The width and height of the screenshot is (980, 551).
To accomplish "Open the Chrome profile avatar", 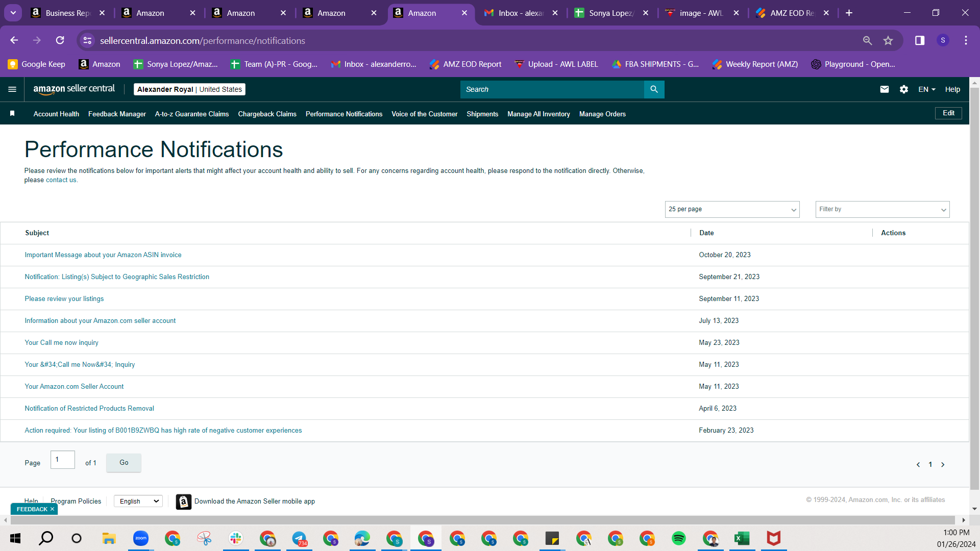I will [x=943, y=40].
